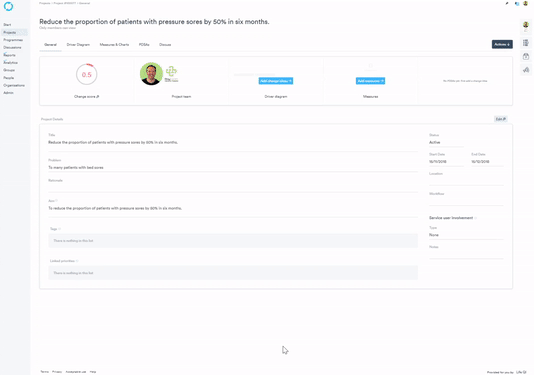
Task: Open the member avatar in the right rail
Action: (x=526, y=25)
